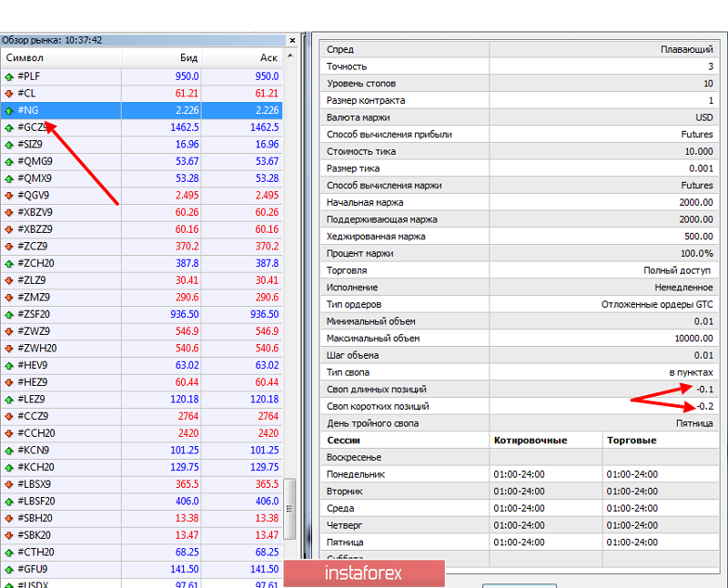The width and height of the screenshot is (728, 588).
Task: Click the green arrow icon beside #NG
Action: [x=9, y=110]
